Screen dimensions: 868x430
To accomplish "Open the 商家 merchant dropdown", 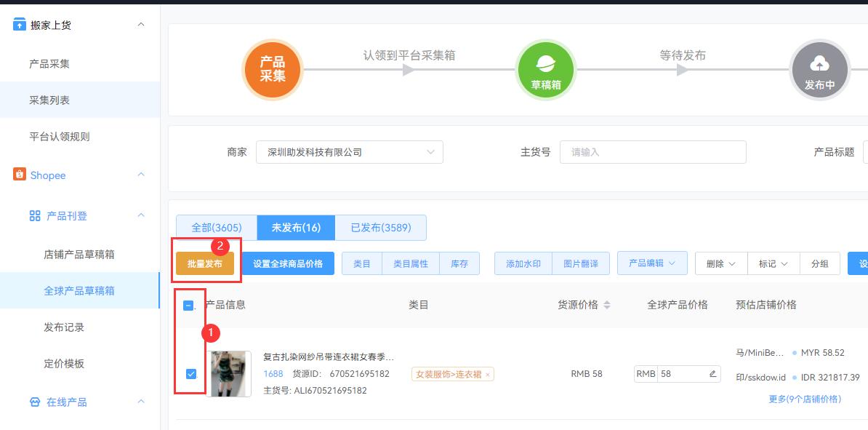I will (349, 151).
